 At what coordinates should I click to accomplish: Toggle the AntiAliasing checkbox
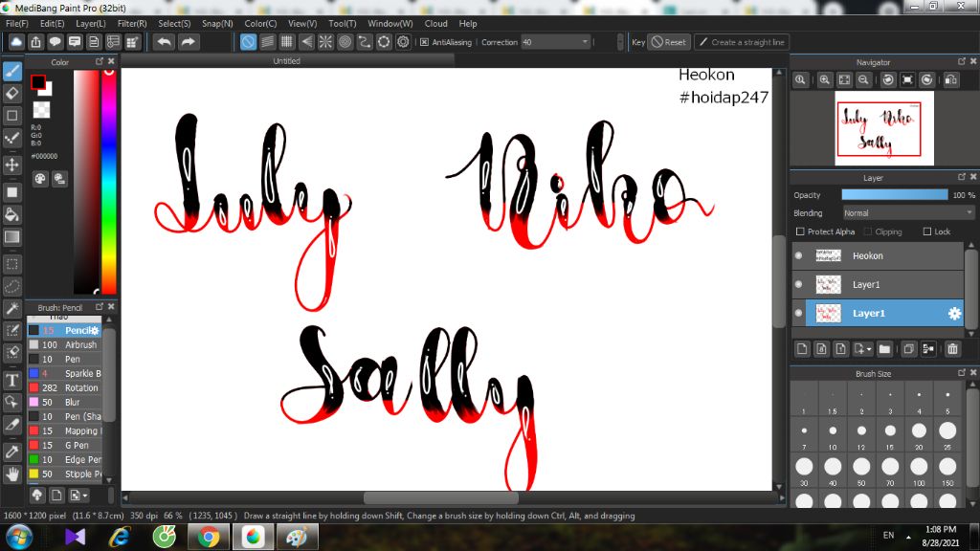point(424,42)
